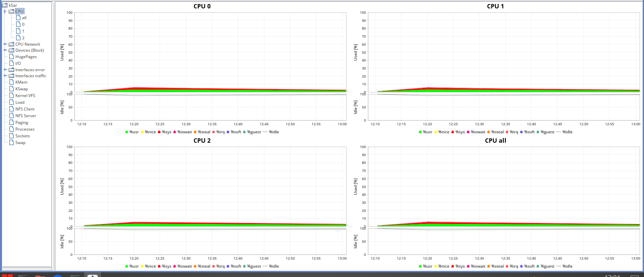Collapse the CPU tree node
Viewport: 644px width, 277px height.
[x=5, y=11]
